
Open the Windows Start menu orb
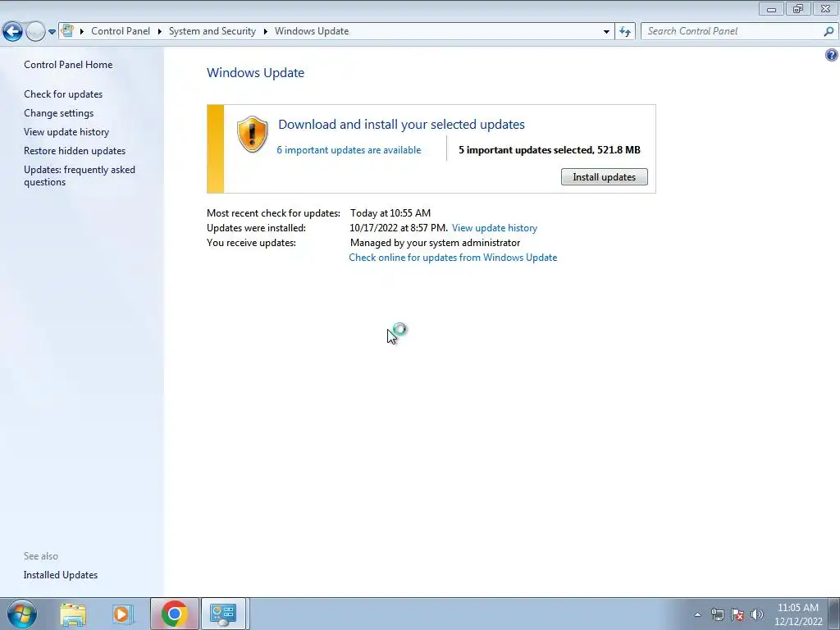[x=22, y=614]
